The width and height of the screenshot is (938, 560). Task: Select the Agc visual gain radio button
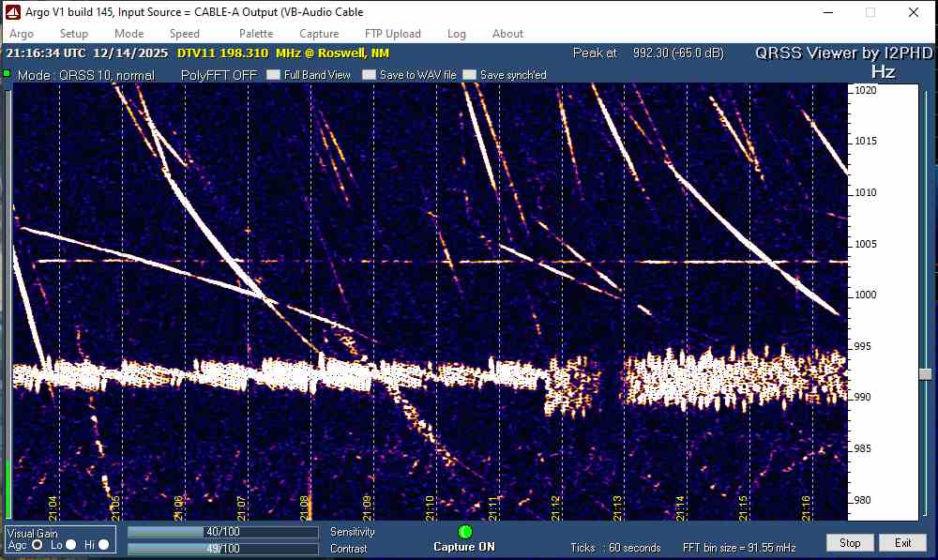point(38,544)
